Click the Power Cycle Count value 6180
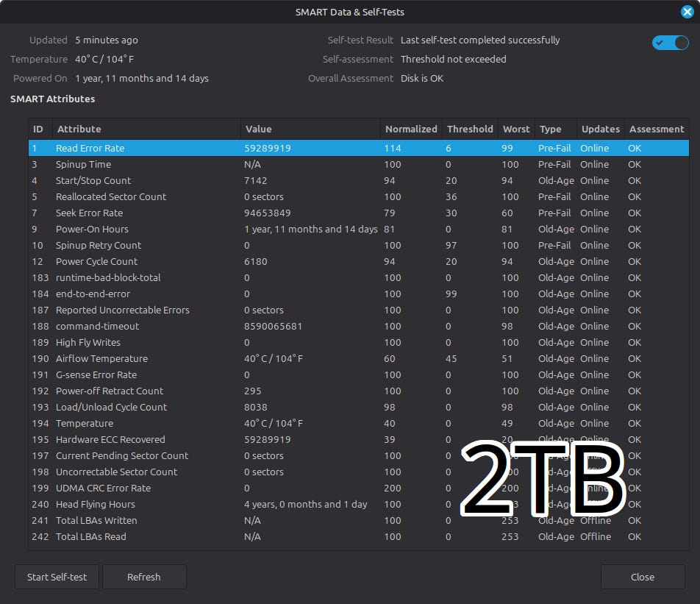 click(255, 261)
